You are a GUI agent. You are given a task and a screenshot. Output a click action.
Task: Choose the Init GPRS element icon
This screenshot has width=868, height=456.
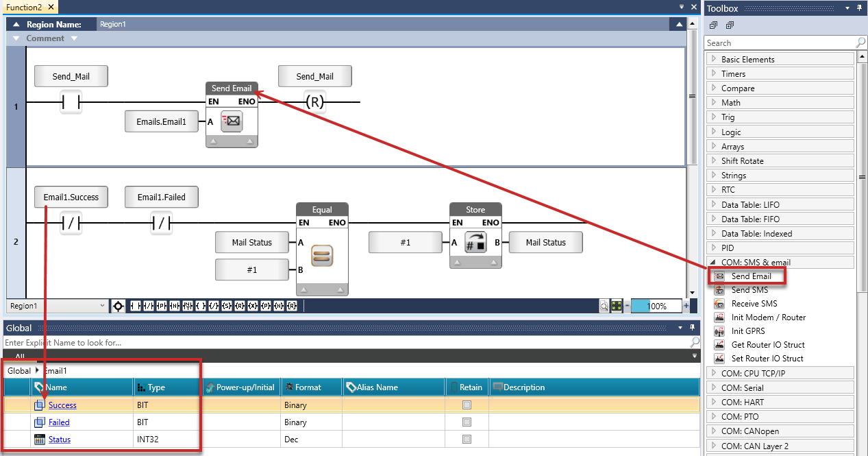pyautogui.click(x=719, y=331)
